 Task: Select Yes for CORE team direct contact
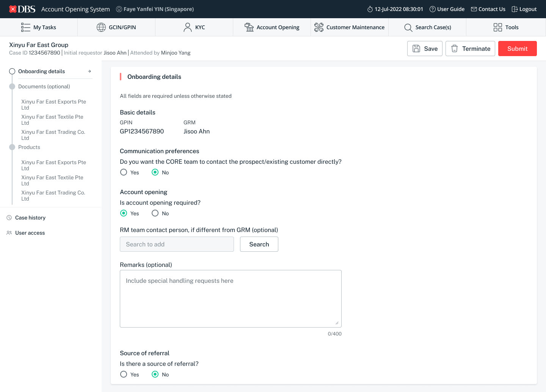(x=124, y=172)
